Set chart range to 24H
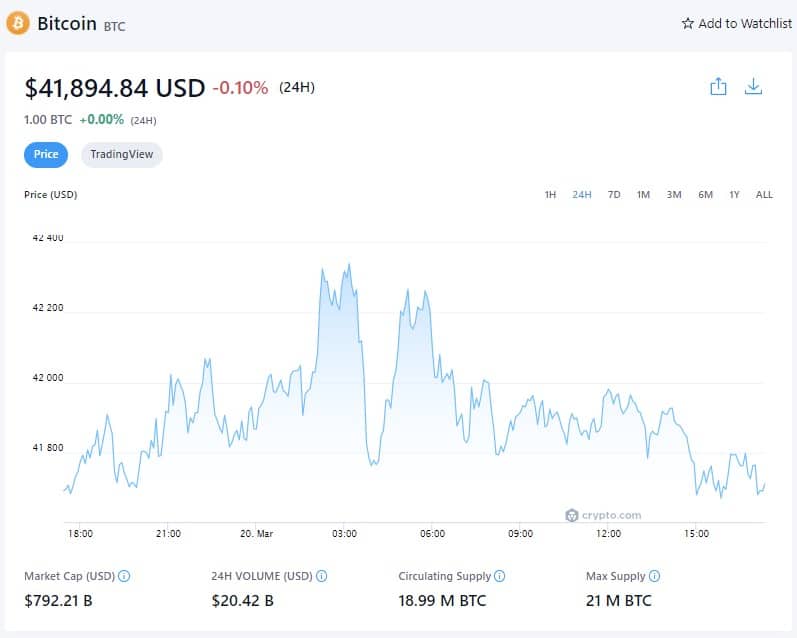Viewport: 797px width, 638px height. (581, 195)
